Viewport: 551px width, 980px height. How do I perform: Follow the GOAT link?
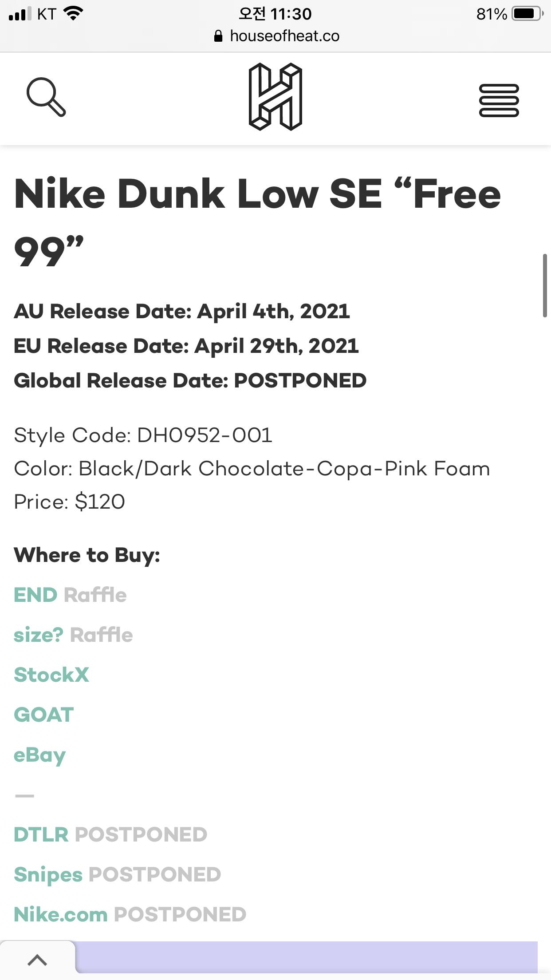[44, 715]
